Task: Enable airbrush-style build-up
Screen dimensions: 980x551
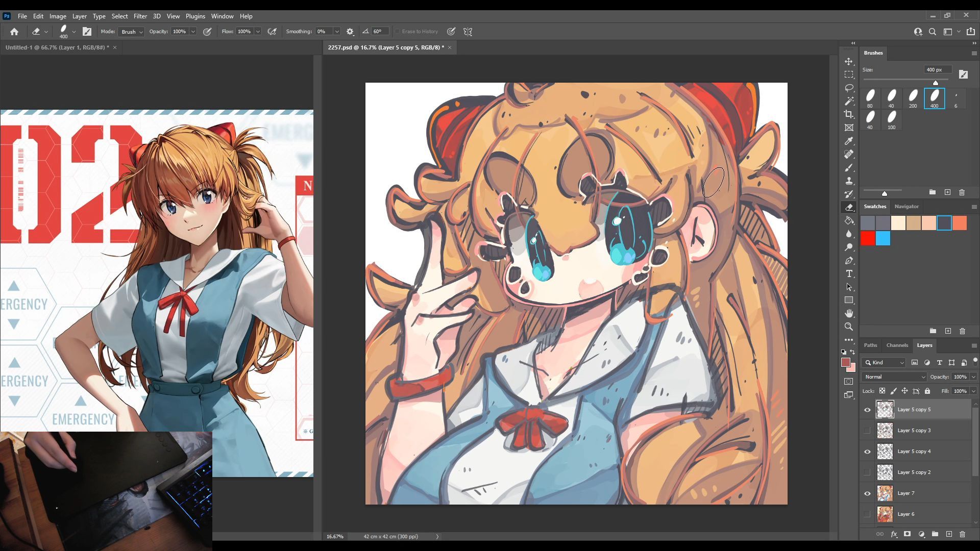Action: (x=272, y=32)
